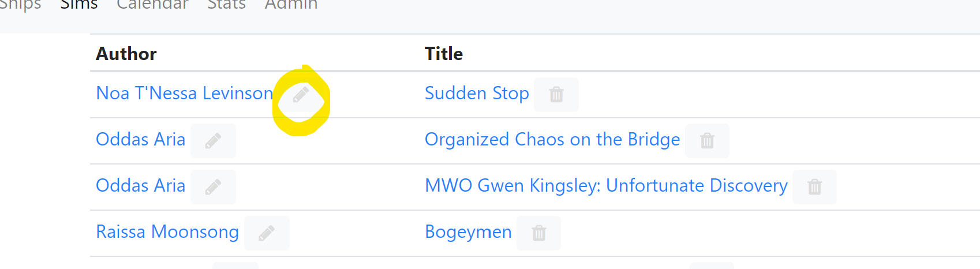Click the pencil icon in the MWO Gwen Kingsley row
Image resolution: width=980 pixels, height=269 pixels.
[x=213, y=186]
